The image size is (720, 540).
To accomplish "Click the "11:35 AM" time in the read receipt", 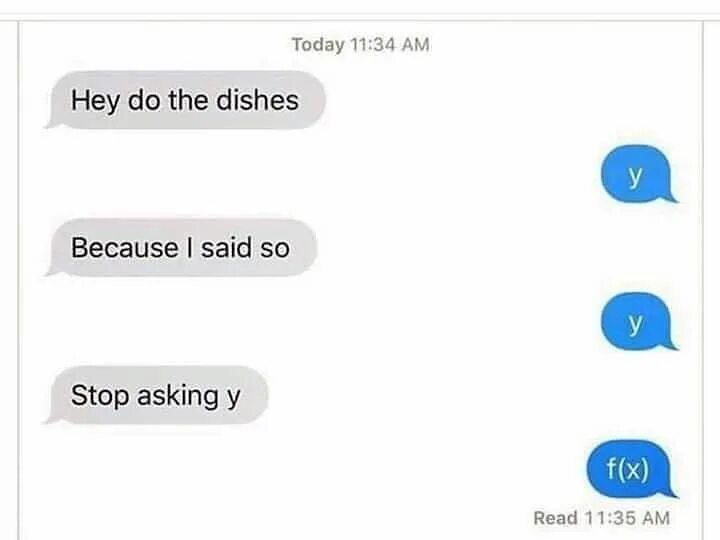I will coord(627,518).
